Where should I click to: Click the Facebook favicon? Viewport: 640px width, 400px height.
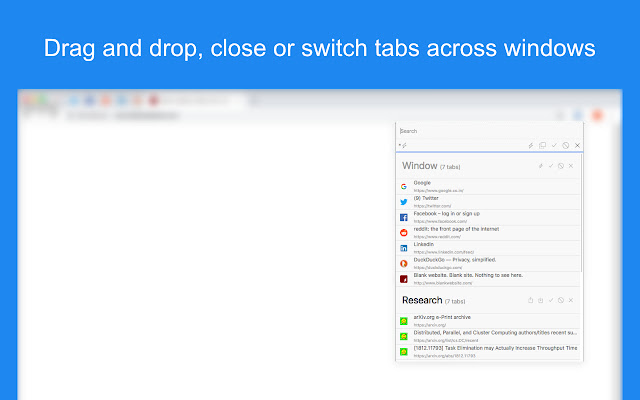point(404,218)
